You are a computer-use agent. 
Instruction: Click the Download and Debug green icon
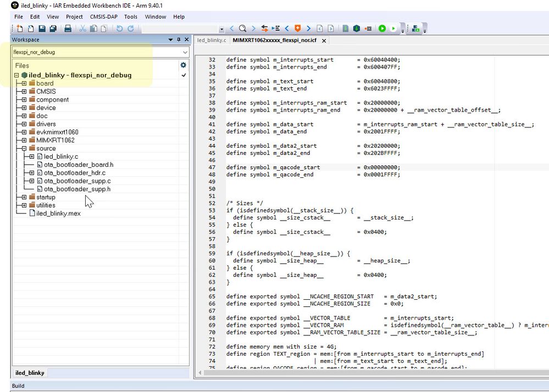[x=382, y=29]
